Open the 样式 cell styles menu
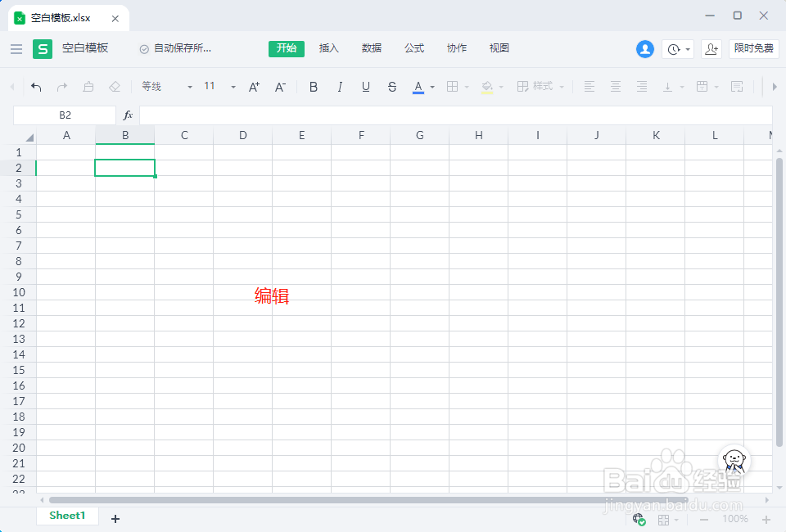Image resolution: width=786 pixels, height=532 pixels. 540,87
